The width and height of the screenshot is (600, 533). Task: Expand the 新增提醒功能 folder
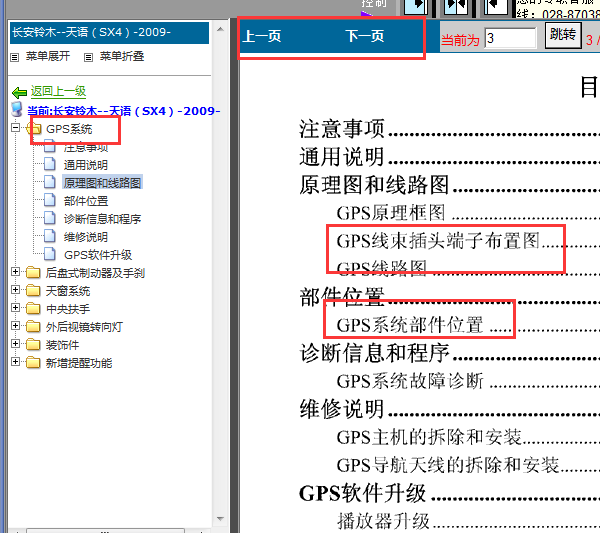point(15,362)
